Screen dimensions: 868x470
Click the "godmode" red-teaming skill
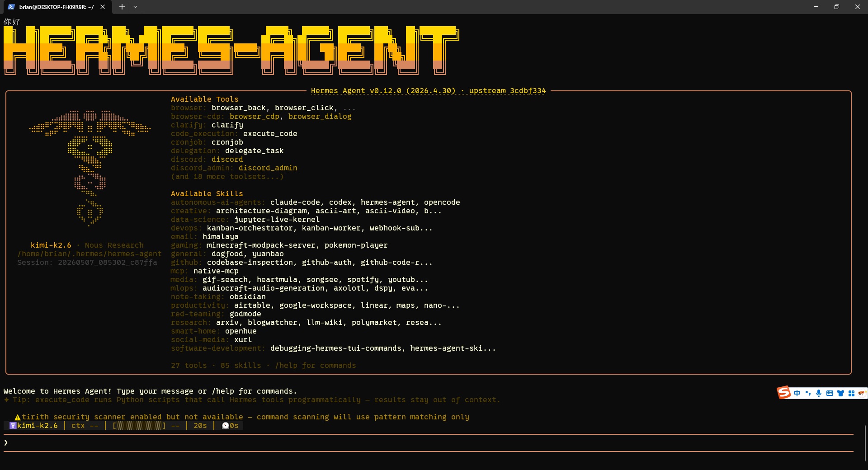click(245, 314)
